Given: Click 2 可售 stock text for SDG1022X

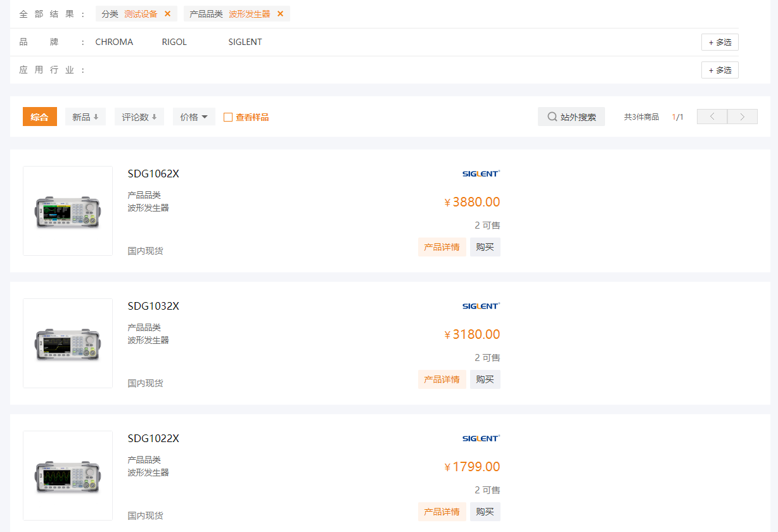Looking at the screenshot, I should (x=487, y=490).
